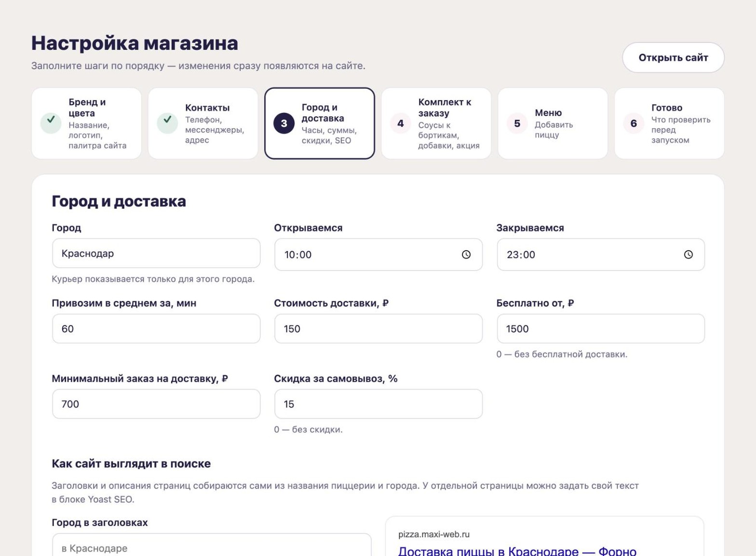Viewport: 756px width, 556px height.
Task: Focus the Минимальный заказ на доставку field
Action: coord(156,404)
